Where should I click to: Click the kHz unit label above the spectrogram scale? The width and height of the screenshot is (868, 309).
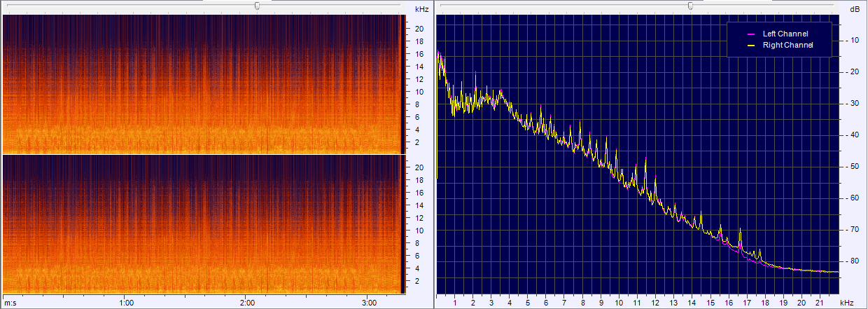point(421,9)
